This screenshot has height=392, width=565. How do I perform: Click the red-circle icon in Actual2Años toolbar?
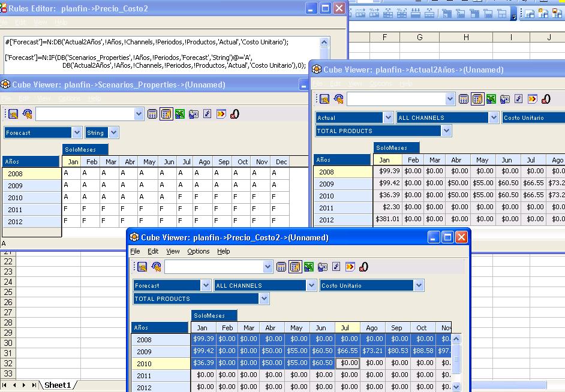pyautogui.click(x=546, y=99)
